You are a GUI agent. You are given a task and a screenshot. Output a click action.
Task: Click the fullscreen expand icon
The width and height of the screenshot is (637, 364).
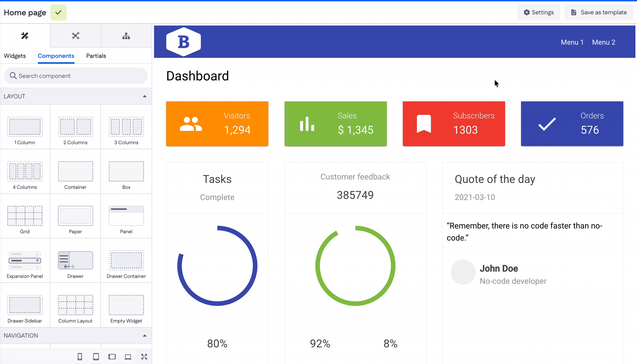144,356
